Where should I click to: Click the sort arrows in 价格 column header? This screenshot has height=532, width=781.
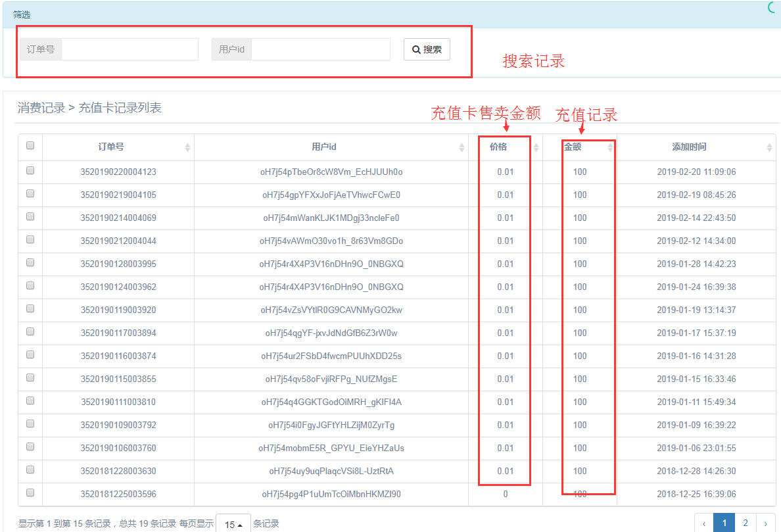(x=536, y=148)
